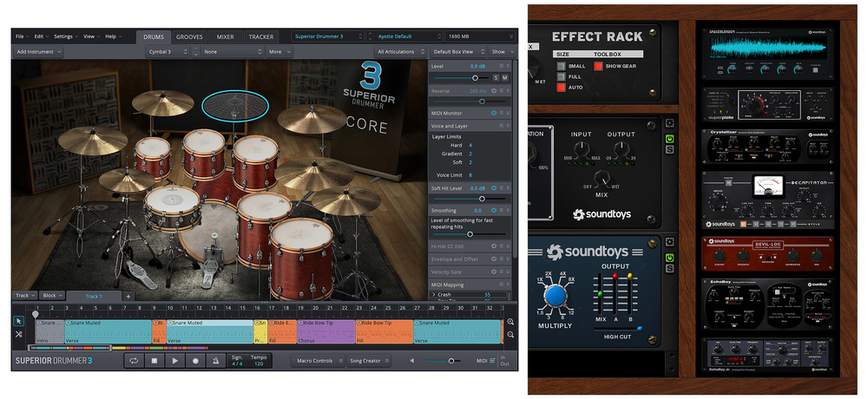Switch to the GROOVES tab
Viewport: 868px width, 399px height.
189,36
